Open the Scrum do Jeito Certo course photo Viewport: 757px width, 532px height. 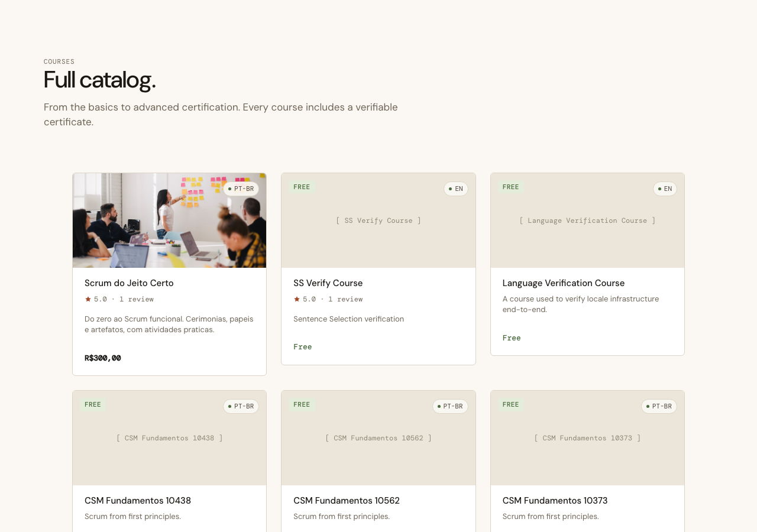pyautogui.click(x=169, y=220)
